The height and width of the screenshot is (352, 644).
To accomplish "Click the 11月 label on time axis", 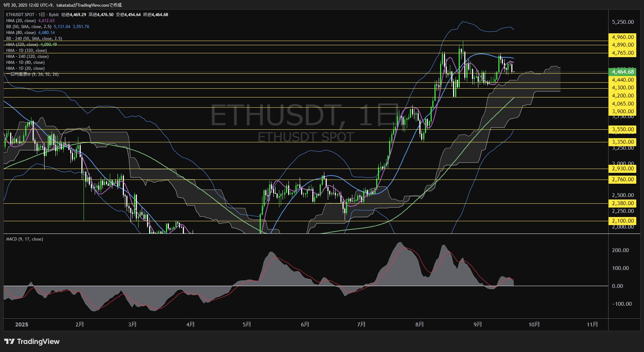I will [x=592, y=325].
